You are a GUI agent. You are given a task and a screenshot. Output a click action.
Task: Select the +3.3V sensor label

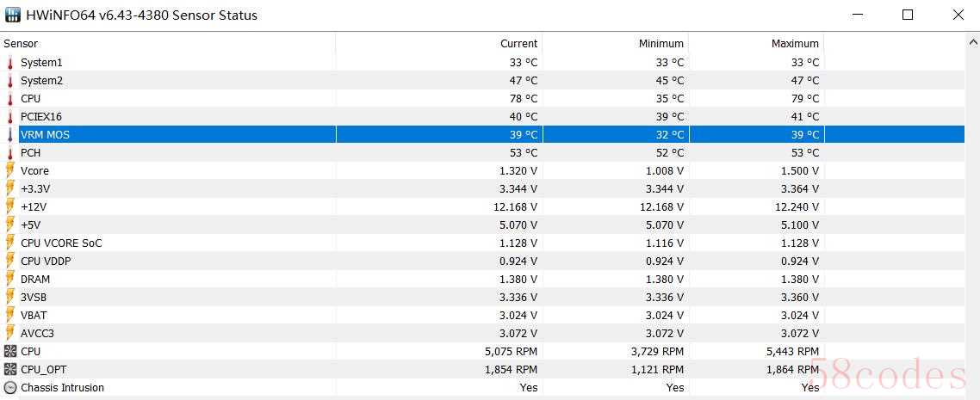35,189
